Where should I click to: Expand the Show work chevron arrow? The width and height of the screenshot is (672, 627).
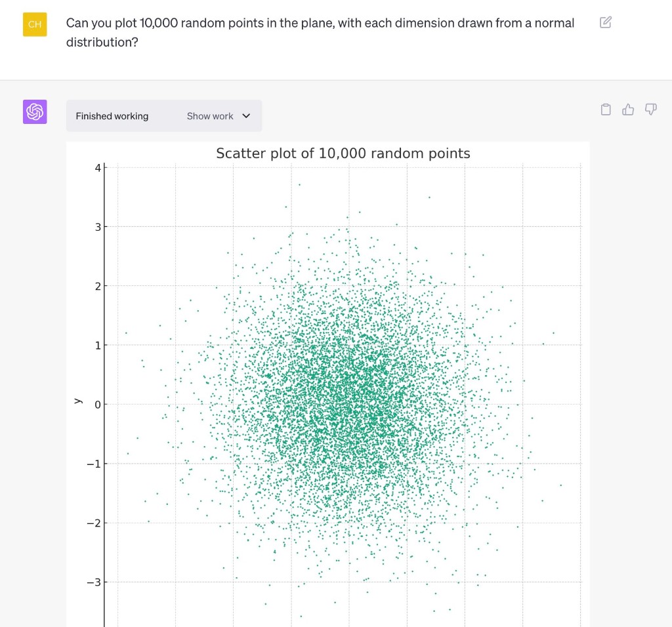(247, 116)
